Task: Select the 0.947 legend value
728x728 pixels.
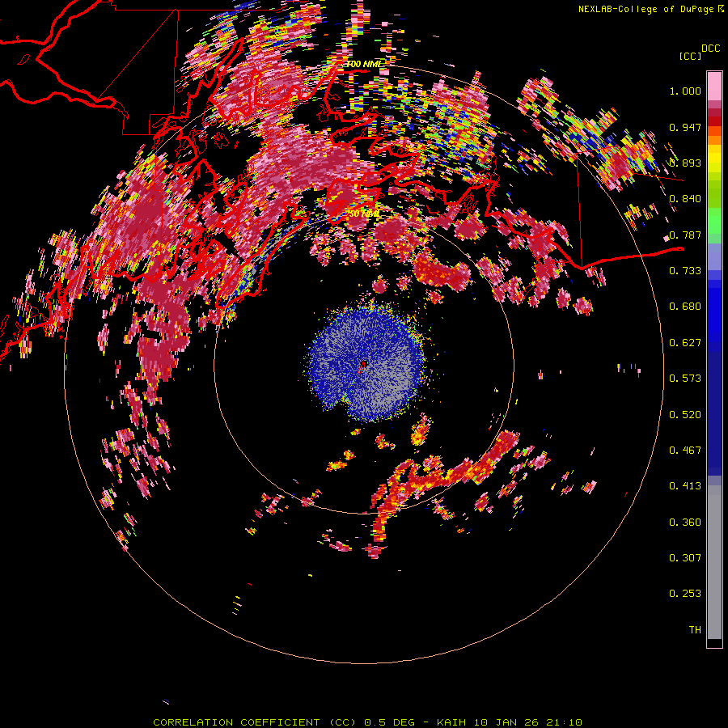Action: (x=685, y=127)
